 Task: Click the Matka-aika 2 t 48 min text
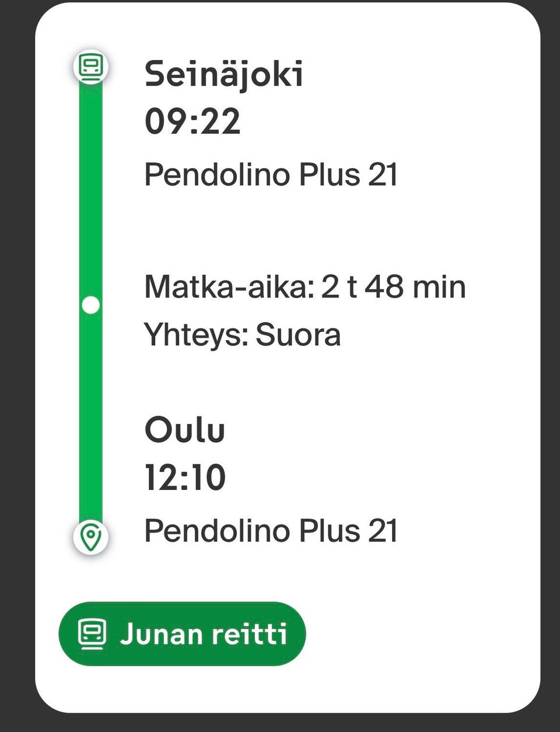305,287
